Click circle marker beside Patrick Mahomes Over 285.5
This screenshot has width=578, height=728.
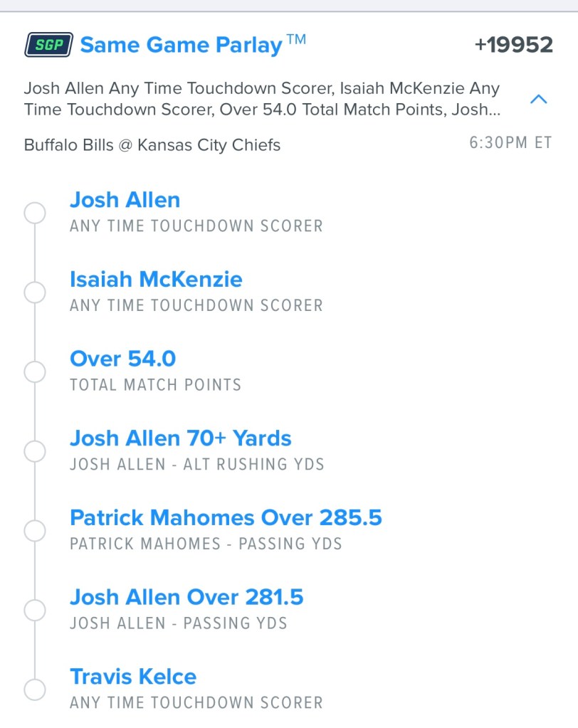pos(35,530)
